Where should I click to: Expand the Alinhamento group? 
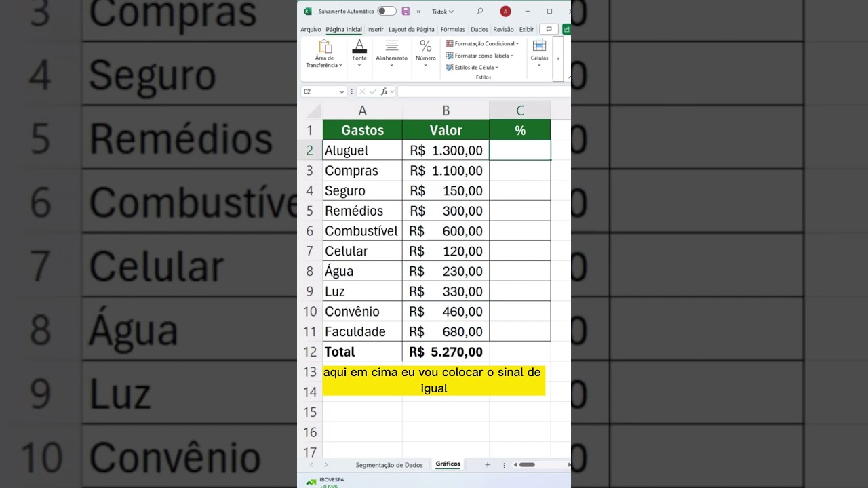coord(392,54)
